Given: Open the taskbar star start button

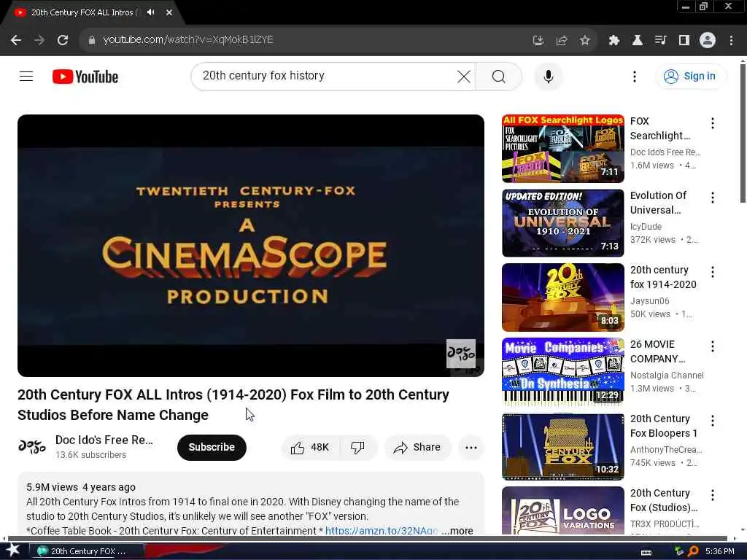Looking at the screenshot, I should click(13, 550).
